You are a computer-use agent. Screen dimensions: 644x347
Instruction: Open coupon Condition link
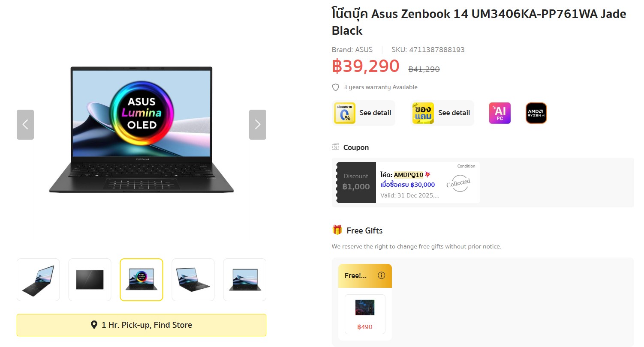466,166
